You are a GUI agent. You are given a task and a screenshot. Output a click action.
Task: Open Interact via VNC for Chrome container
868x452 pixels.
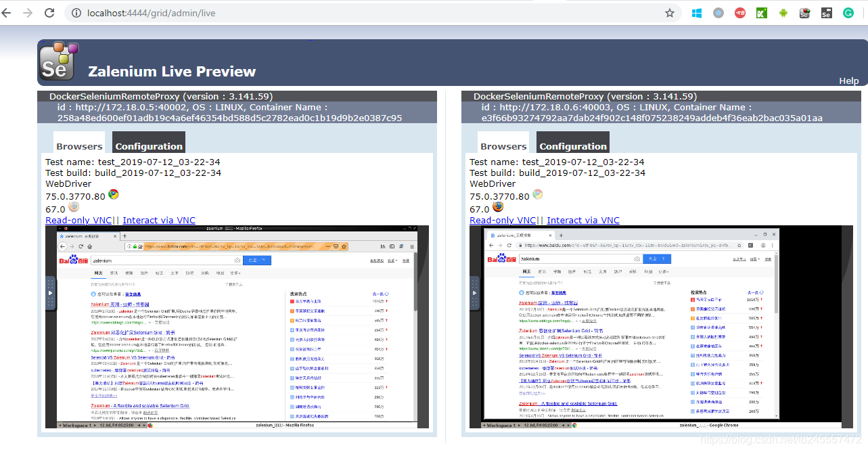click(x=583, y=221)
